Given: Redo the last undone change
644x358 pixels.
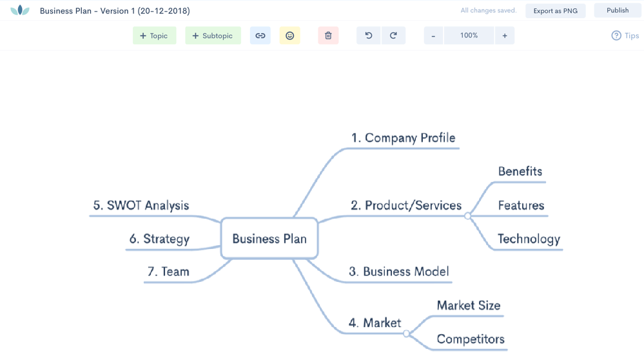Looking at the screenshot, I should coord(393,36).
